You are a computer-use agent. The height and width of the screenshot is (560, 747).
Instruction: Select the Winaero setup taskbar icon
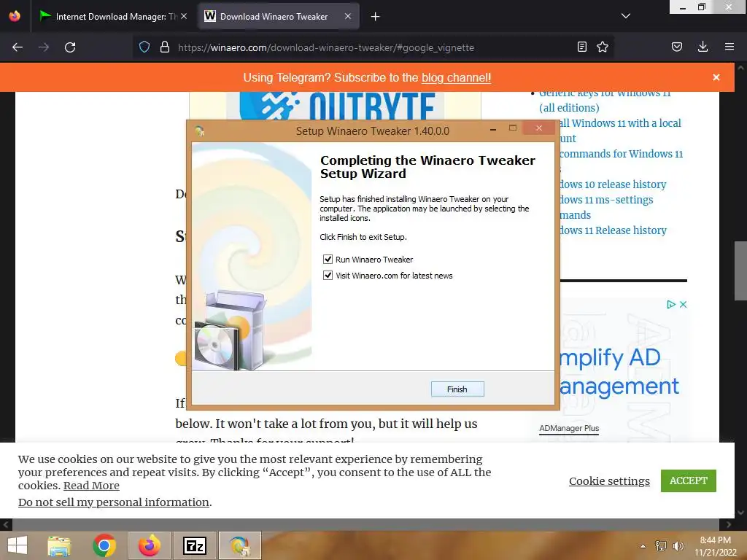(239, 545)
